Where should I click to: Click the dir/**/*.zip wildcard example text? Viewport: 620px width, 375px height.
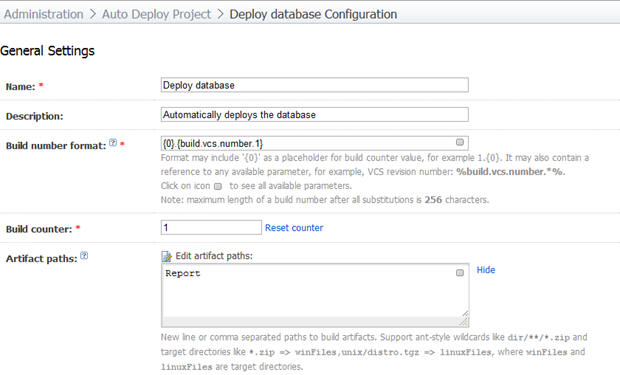coord(539,337)
